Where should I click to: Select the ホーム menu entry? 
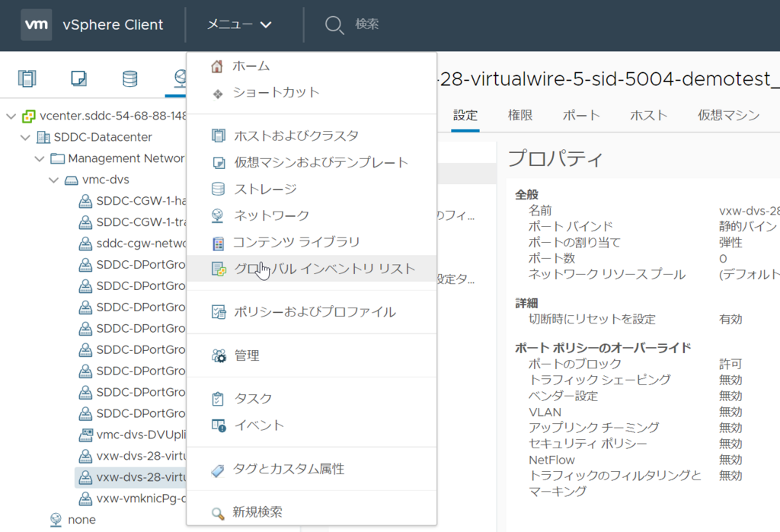[251, 66]
